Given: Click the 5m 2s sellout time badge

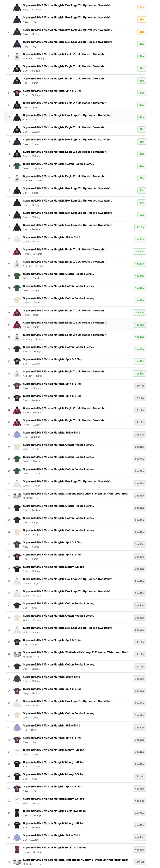Looking at the screenshot, I should coord(139,862).
